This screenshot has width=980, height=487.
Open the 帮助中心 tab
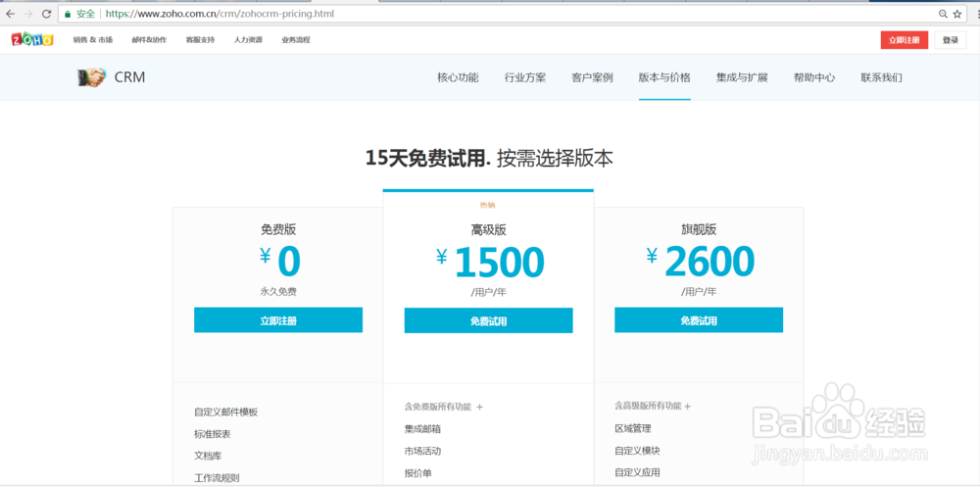[814, 77]
